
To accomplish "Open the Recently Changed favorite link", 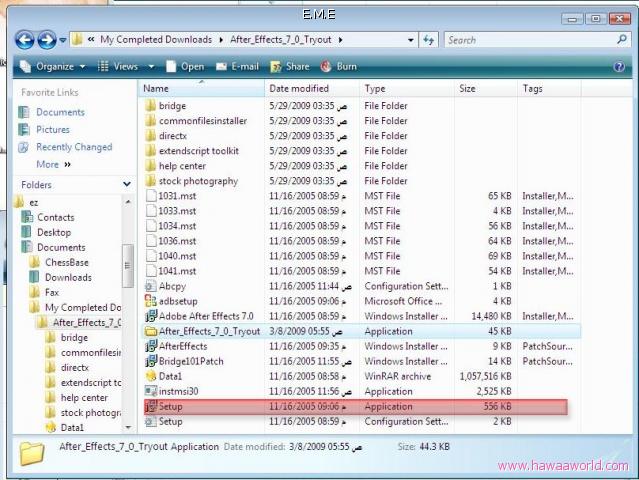I will coord(73,147).
